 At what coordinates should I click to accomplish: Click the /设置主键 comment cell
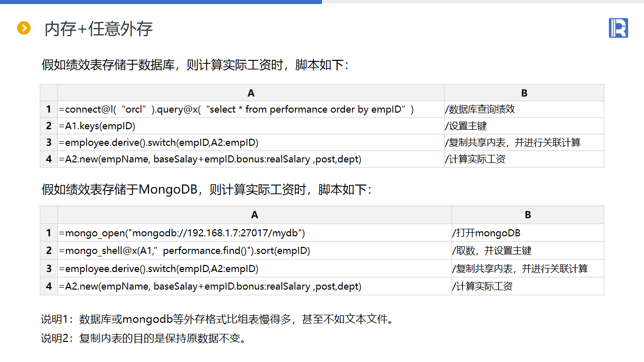click(466, 126)
